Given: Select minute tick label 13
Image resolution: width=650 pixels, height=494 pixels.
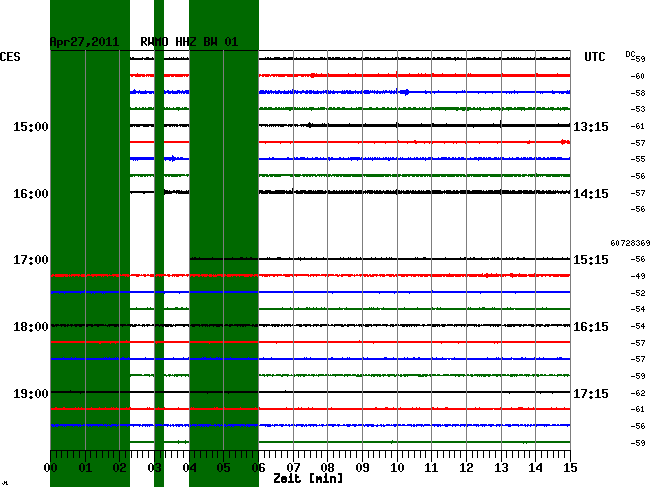Looking at the screenshot, I should pos(501,468).
